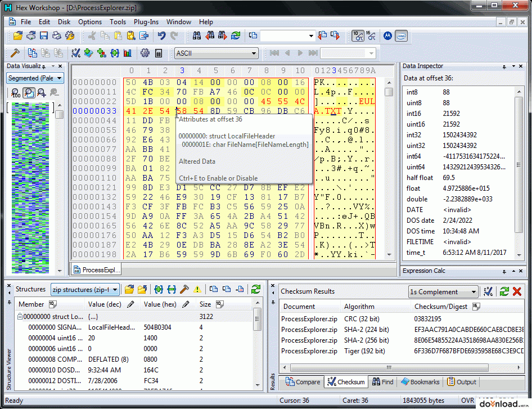Image resolution: width=532 pixels, height=409 pixels.
Task: Toggle the Intel byte order button
Action: click(x=401, y=35)
